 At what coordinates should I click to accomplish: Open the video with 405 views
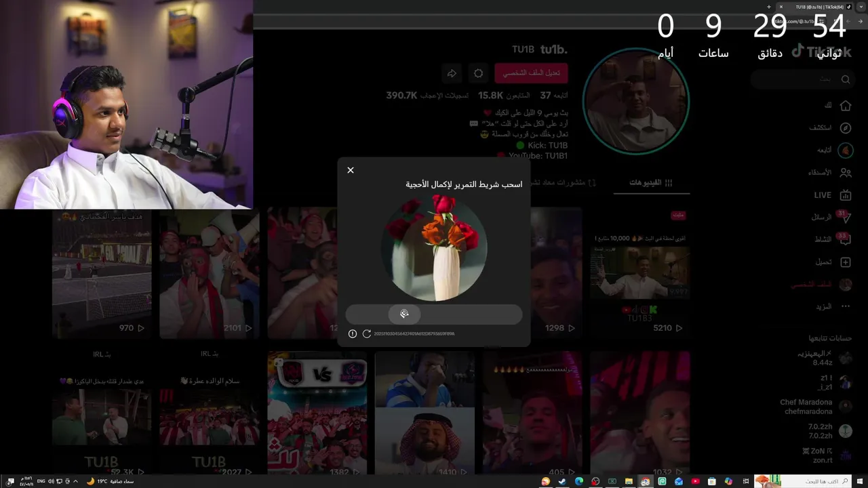[x=532, y=413]
